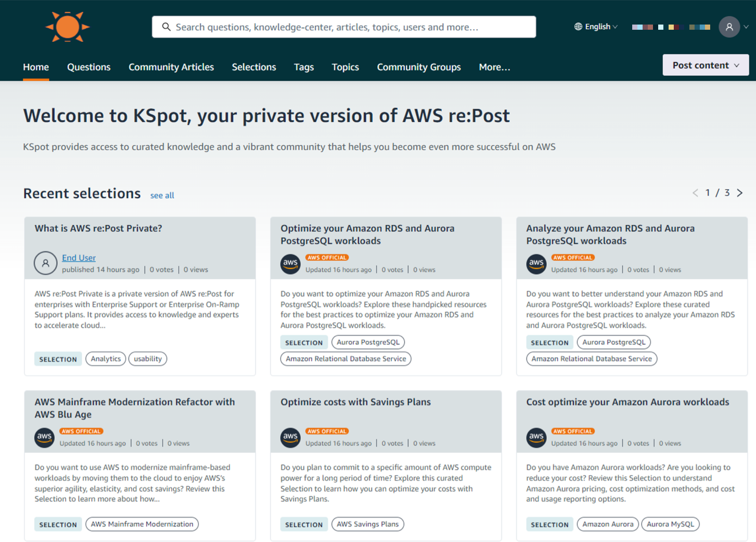The width and height of the screenshot is (756, 542).
Task: Click the orange sun logo in the top bar
Action: coord(68,27)
